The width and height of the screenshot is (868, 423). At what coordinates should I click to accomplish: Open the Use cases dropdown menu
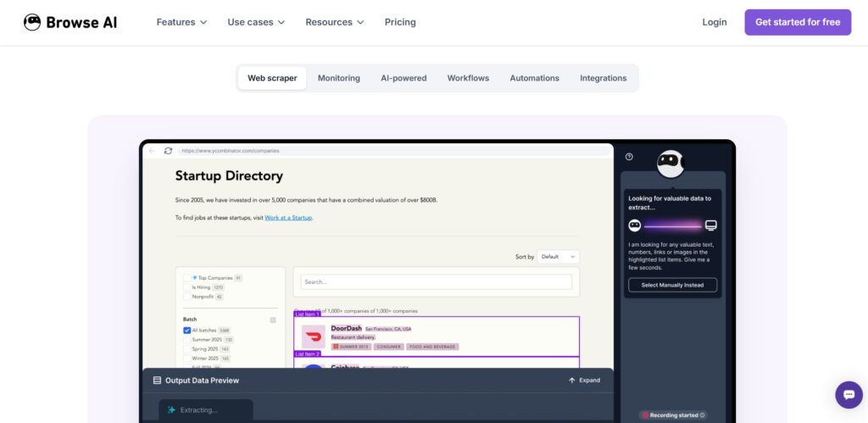click(x=256, y=22)
